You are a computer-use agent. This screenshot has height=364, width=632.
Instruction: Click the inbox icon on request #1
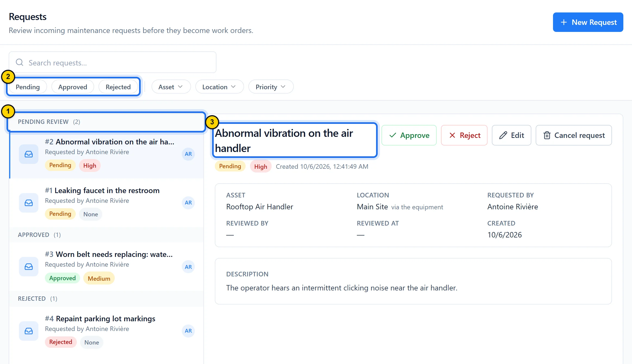pos(29,203)
